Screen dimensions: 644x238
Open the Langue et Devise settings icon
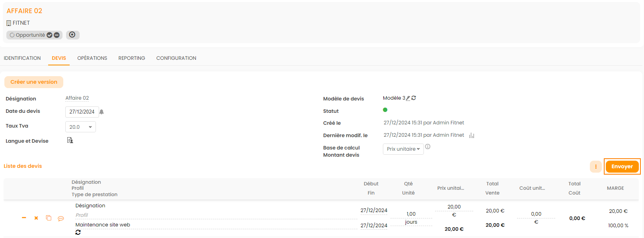[70, 140]
